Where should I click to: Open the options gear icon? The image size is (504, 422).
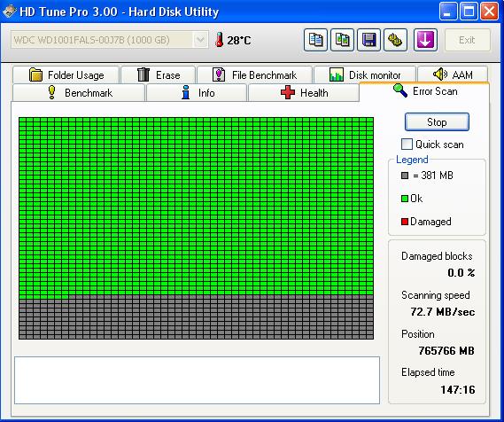coord(395,40)
